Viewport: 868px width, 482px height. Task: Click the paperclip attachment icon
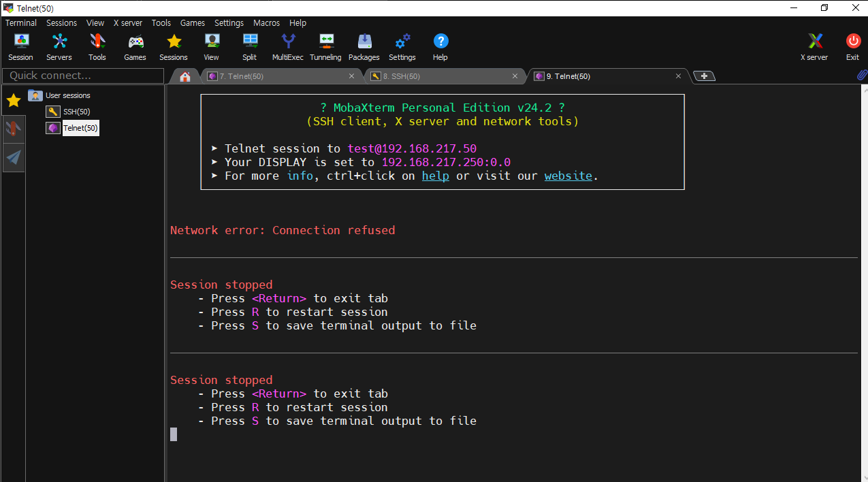coord(861,76)
